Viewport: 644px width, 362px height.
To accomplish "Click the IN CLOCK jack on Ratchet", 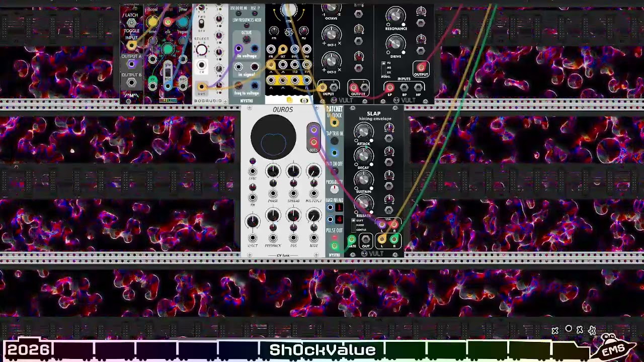I will point(334,122).
